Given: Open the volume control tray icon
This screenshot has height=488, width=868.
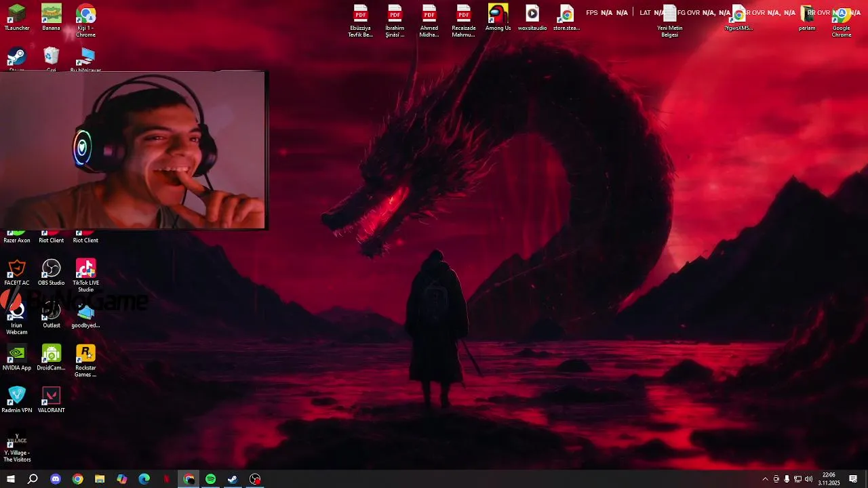Looking at the screenshot, I should [x=808, y=479].
